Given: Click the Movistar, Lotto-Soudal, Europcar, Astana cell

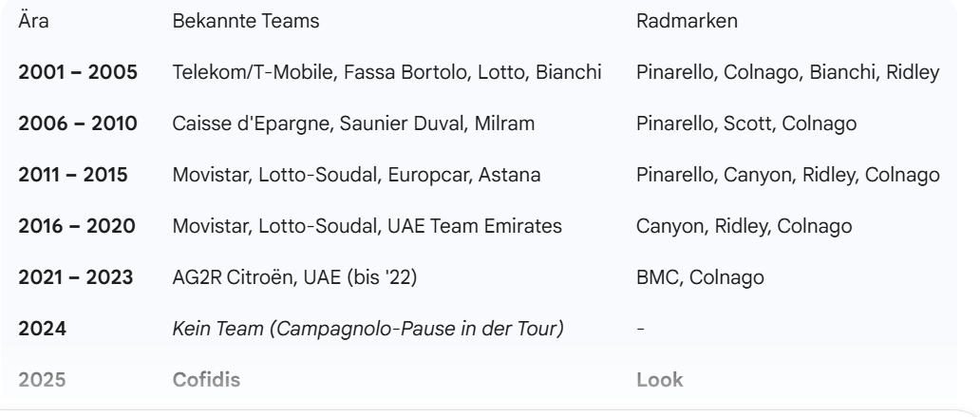Looking at the screenshot, I should tap(345, 175).
